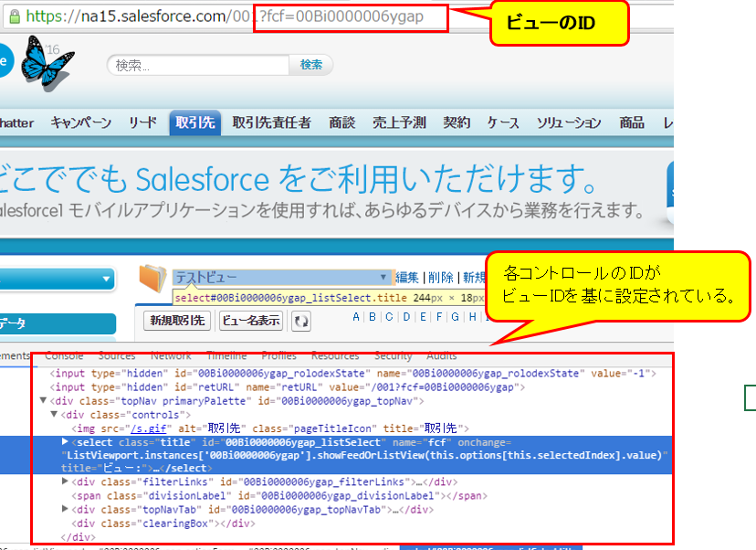Click the secure padlock icon in address bar
The width and height of the screenshot is (756, 550).
[15, 16]
